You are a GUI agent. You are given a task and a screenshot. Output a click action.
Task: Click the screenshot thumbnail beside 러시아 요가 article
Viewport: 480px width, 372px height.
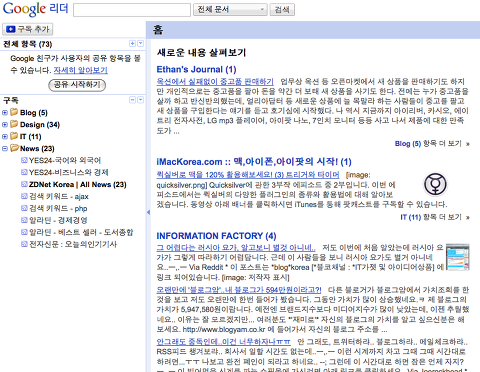pos(458,257)
